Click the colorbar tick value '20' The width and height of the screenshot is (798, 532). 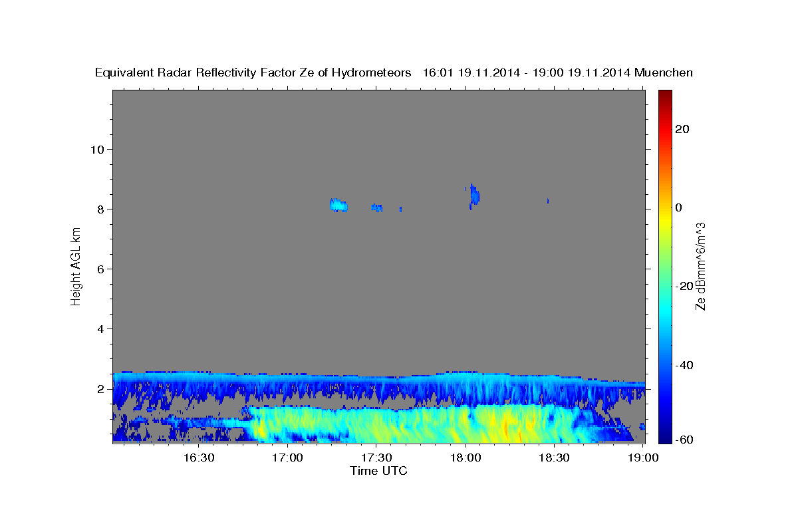pos(682,129)
